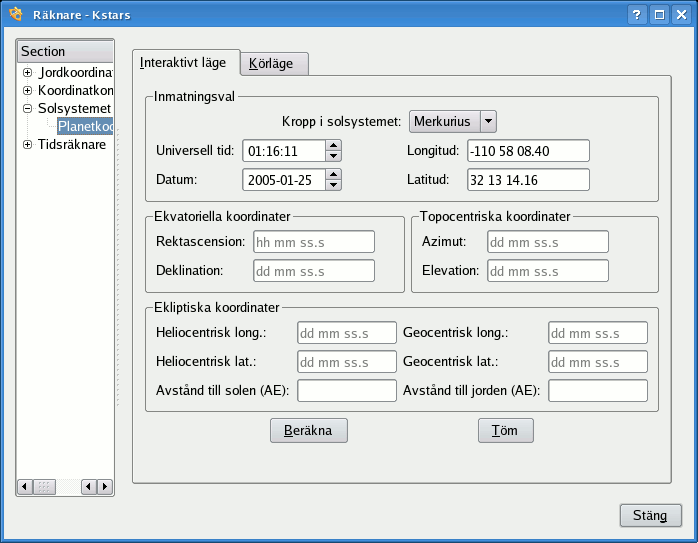Click the Heliocentrisk long. field
The image size is (698, 543).
click(347, 332)
